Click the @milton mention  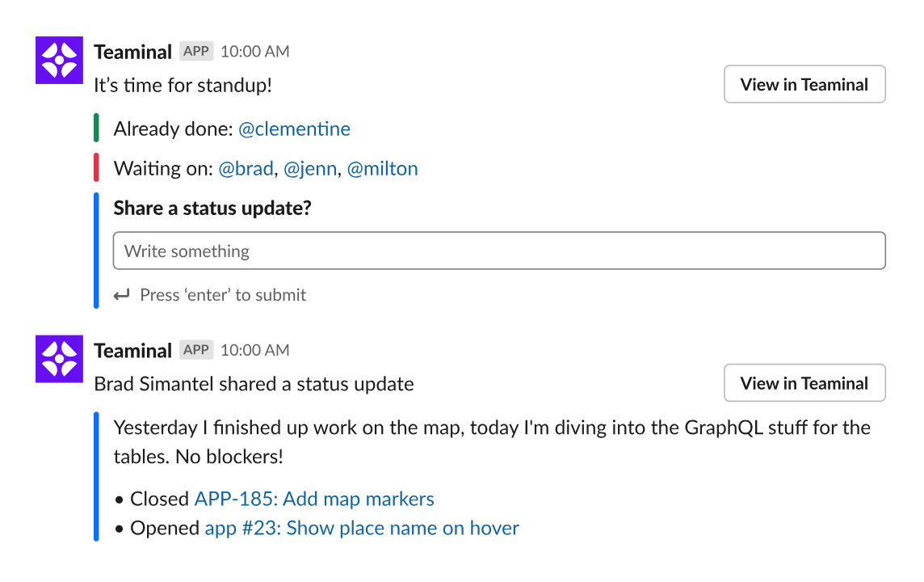[x=383, y=169]
